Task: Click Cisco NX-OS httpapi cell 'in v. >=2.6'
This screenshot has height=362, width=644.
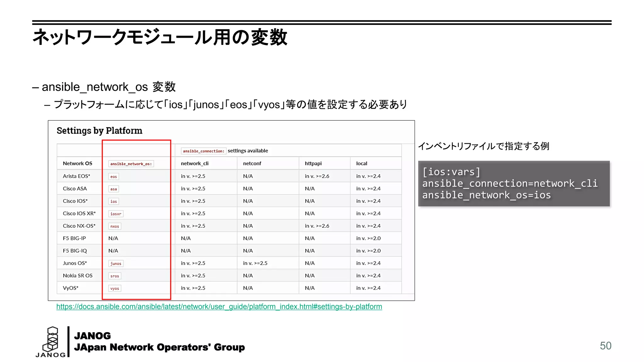Action: point(317,226)
